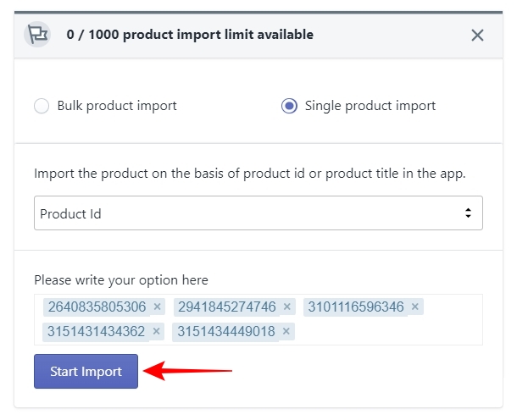Screen dimensions: 517x420
Task: Click the 2640835805306 product id tag
Action: click(97, 307)
